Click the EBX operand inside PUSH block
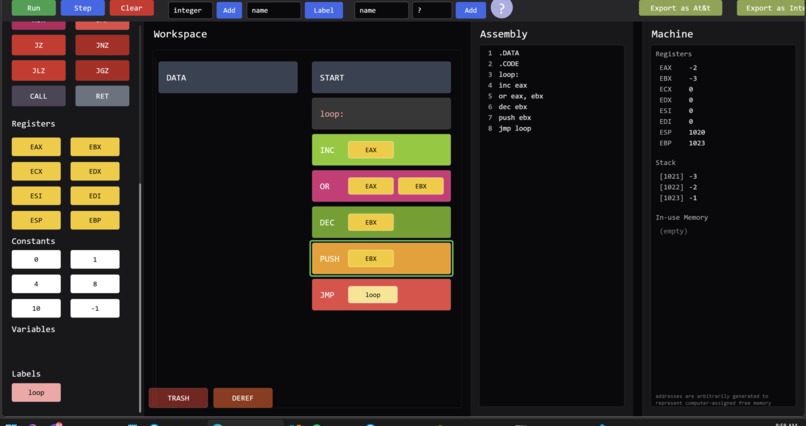This screenshot has width=806, height=426. (371, 258)
